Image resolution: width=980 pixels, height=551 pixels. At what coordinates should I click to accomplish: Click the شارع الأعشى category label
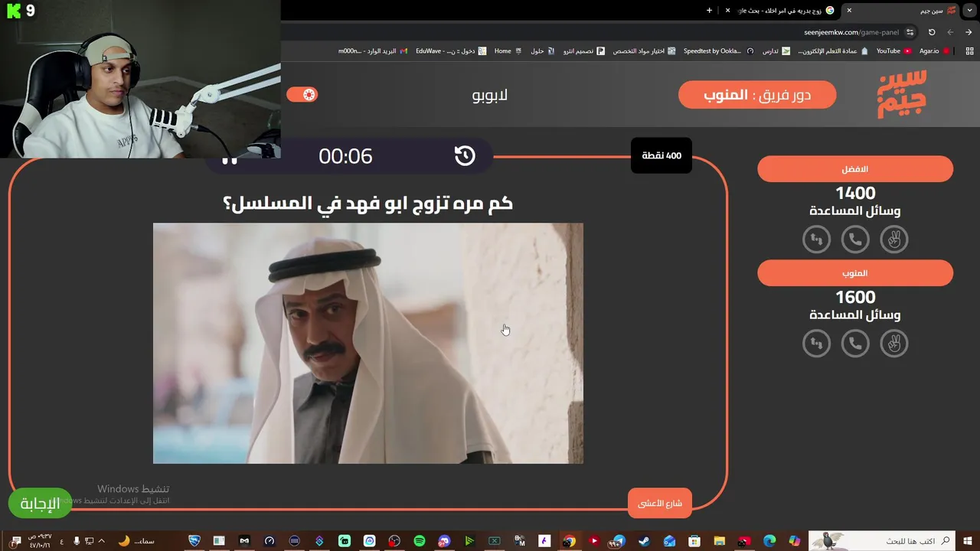point(660,503)
